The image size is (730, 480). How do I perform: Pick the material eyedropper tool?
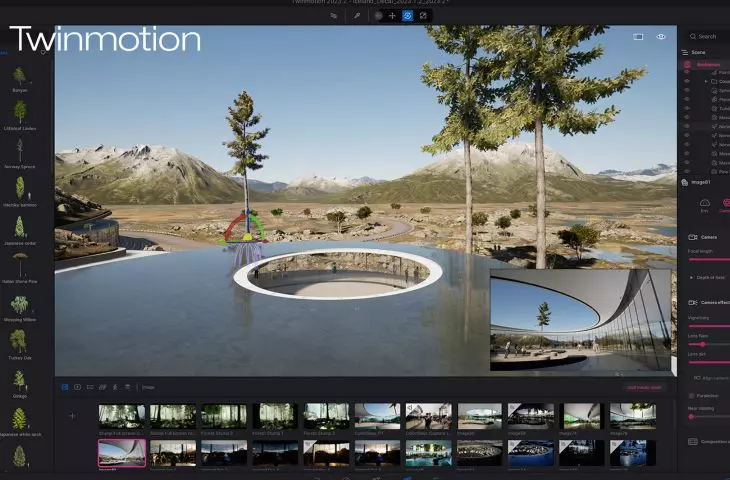[x=357, y=16]
